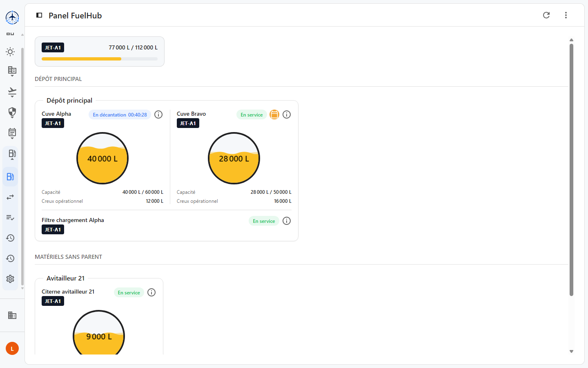
Task: Click the MATÉRIELS SANS PARENT section heading
Action: tap(68, 257)
